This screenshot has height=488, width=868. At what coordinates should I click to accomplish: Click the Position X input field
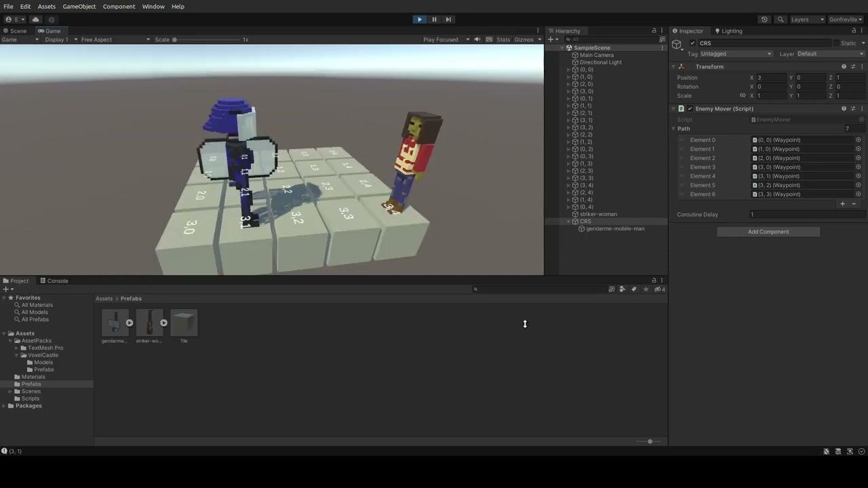point(771,78)
